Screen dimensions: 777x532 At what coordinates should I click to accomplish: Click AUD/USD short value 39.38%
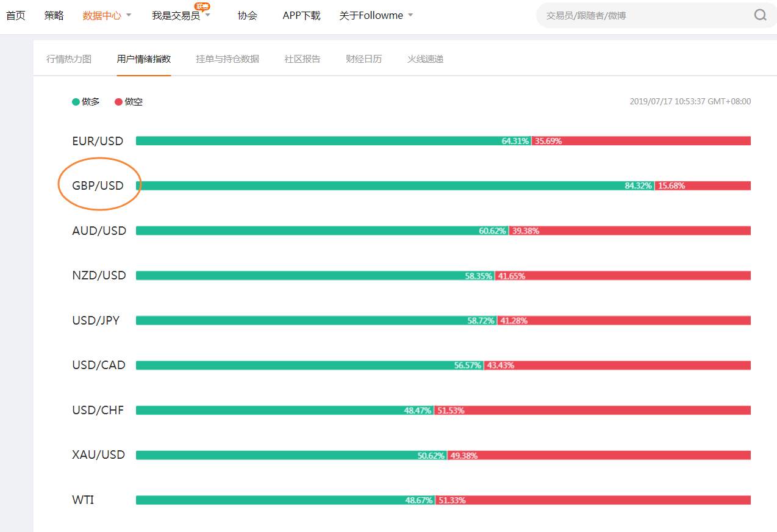pyautogui.click(x=526, y=231)
